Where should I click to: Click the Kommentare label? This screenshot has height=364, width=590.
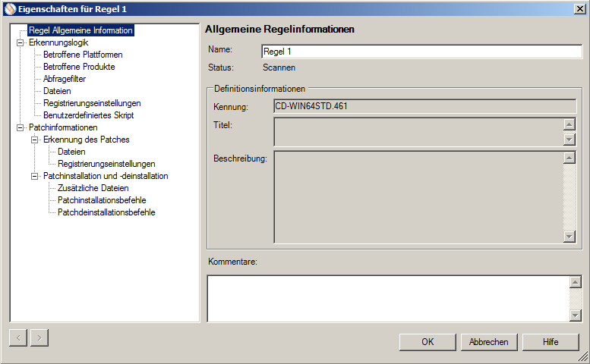click(x=232, y=262)
